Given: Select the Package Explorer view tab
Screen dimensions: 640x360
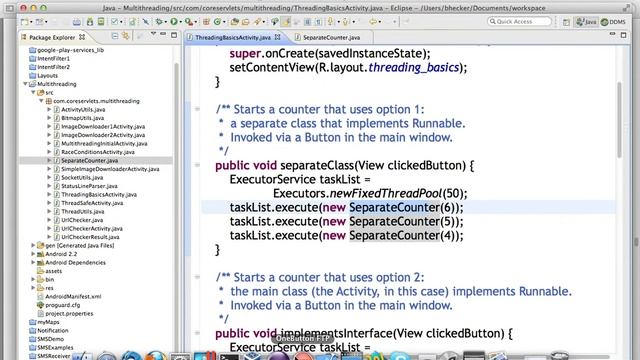Looking at the screenshot, I should click(x=52, y=37).
